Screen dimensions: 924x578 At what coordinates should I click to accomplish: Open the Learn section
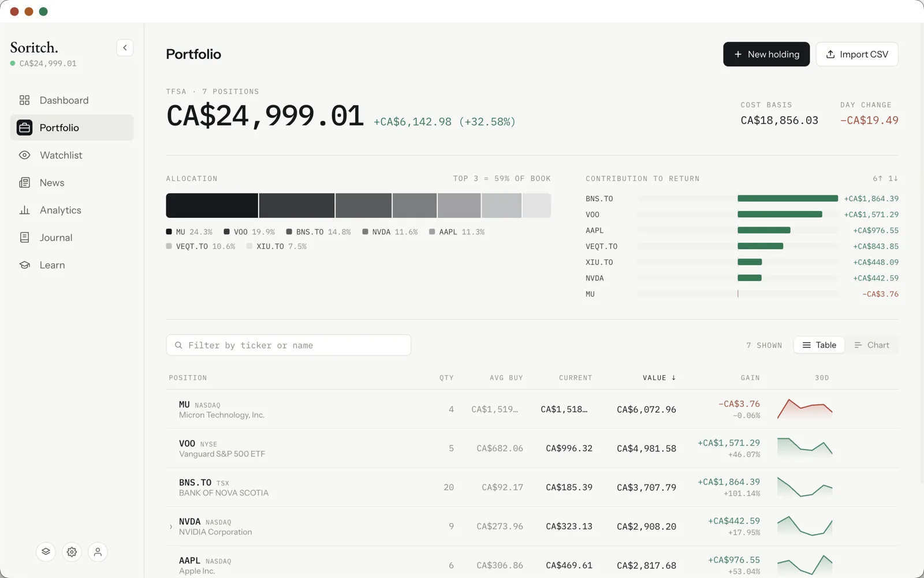coord(72,265)
